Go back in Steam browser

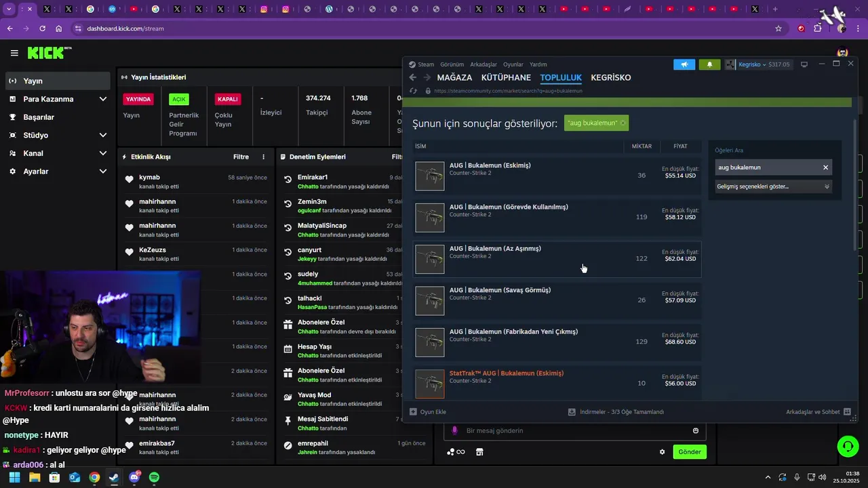(413, 77)
